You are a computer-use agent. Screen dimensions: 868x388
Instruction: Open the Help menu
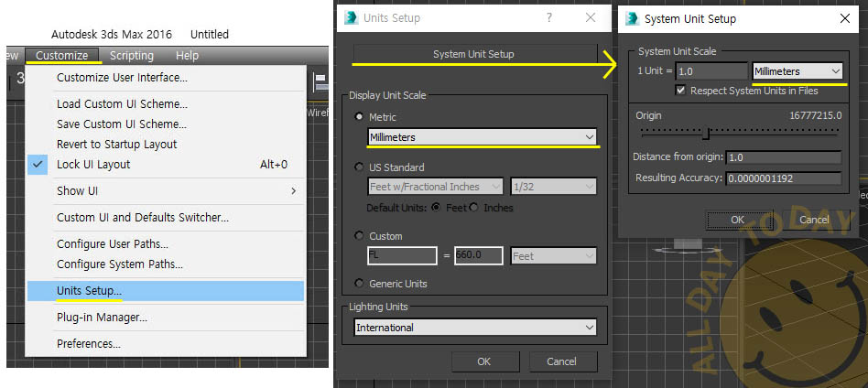click(187, 55)
